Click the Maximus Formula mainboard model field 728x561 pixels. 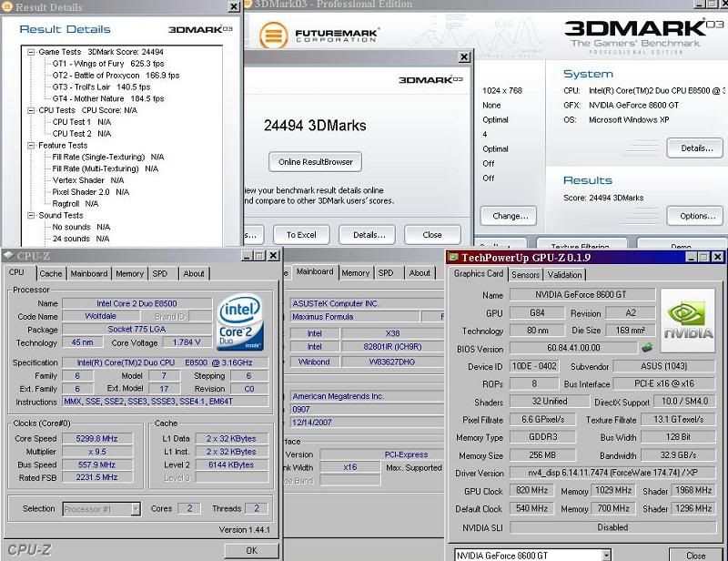click(x=355, y=317)
